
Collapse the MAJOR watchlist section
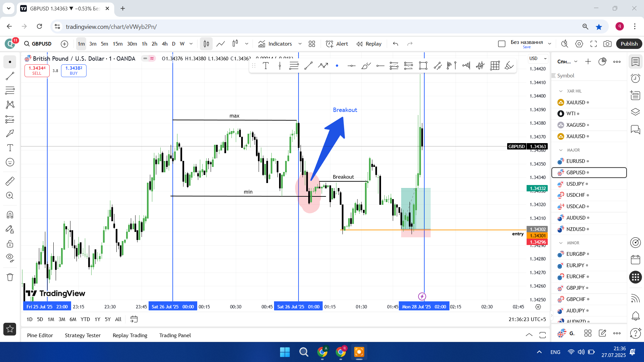point(561,150)
